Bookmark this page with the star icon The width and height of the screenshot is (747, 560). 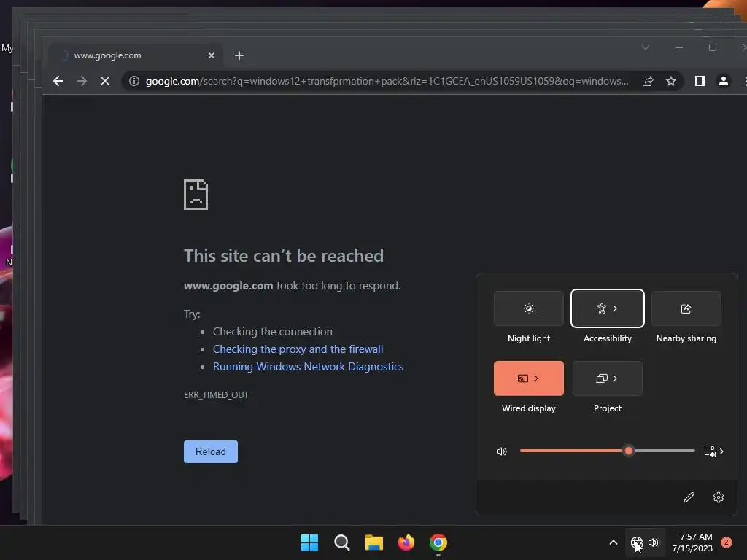[671, 81]
